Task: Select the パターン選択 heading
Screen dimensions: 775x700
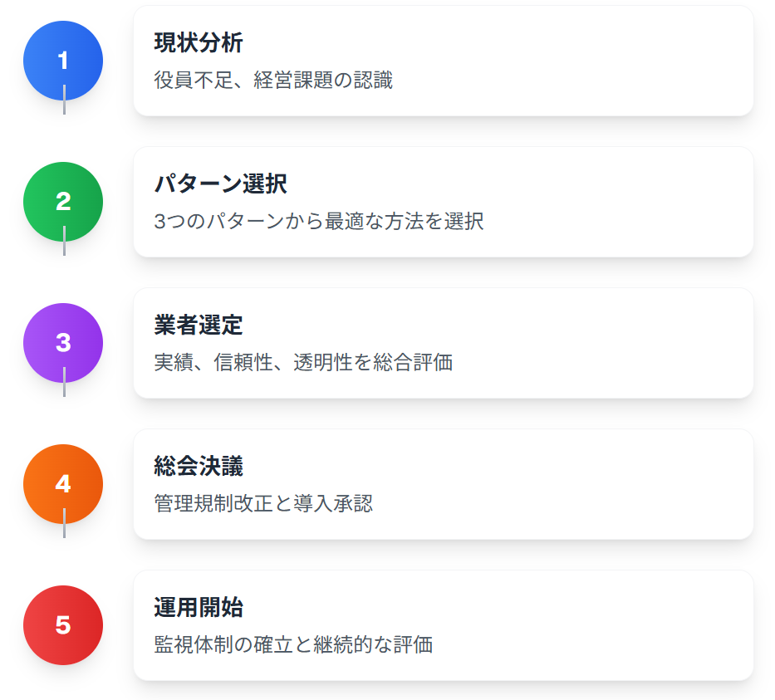Action: tap(220, 184)
